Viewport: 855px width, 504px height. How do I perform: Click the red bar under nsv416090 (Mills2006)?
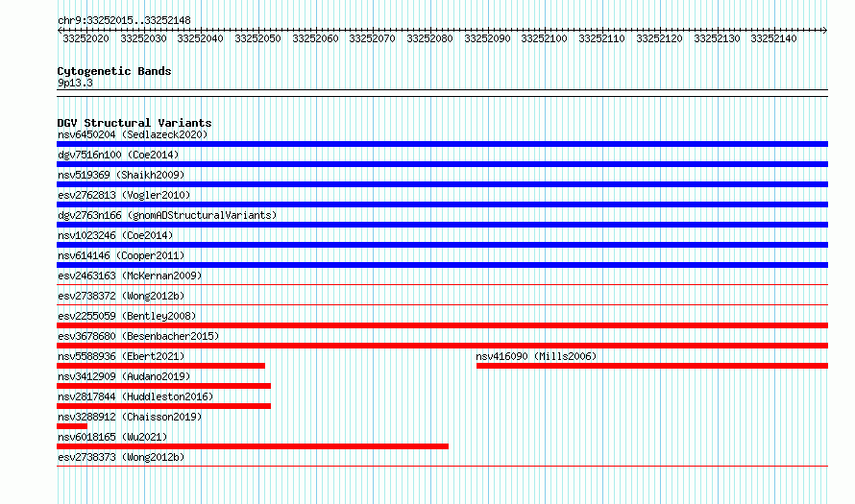(652, 366)
